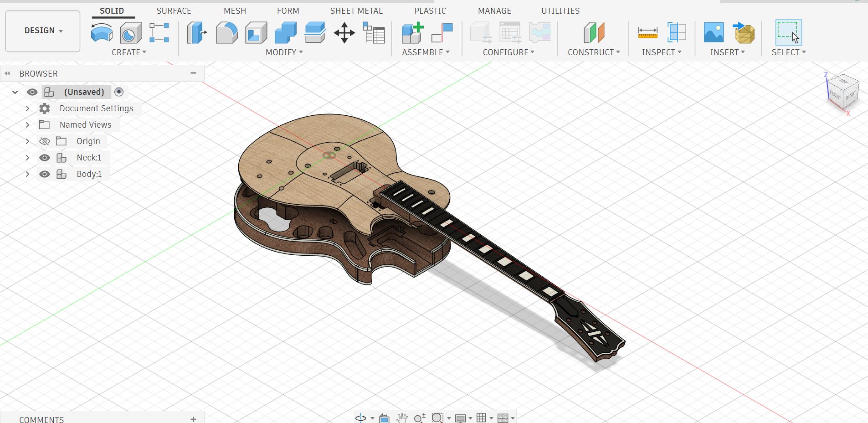Switch to the UTILITIES tab
868x423 pixels.
coord(560,11)
